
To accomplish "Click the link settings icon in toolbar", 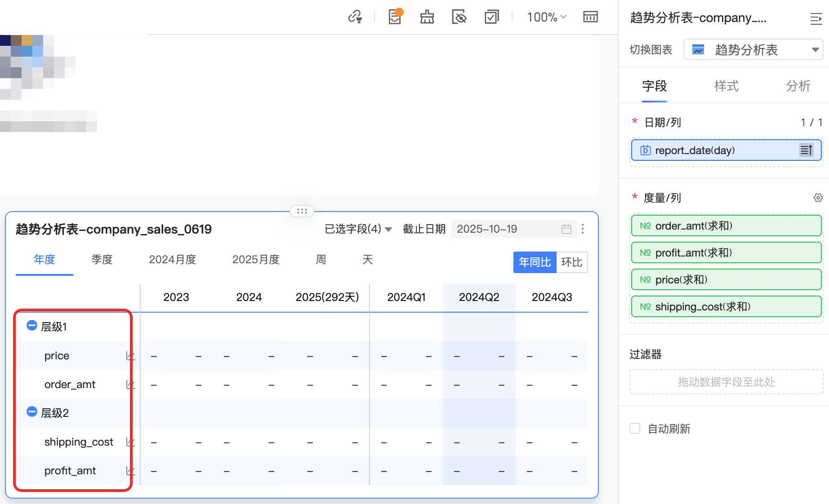I will 355,17.
